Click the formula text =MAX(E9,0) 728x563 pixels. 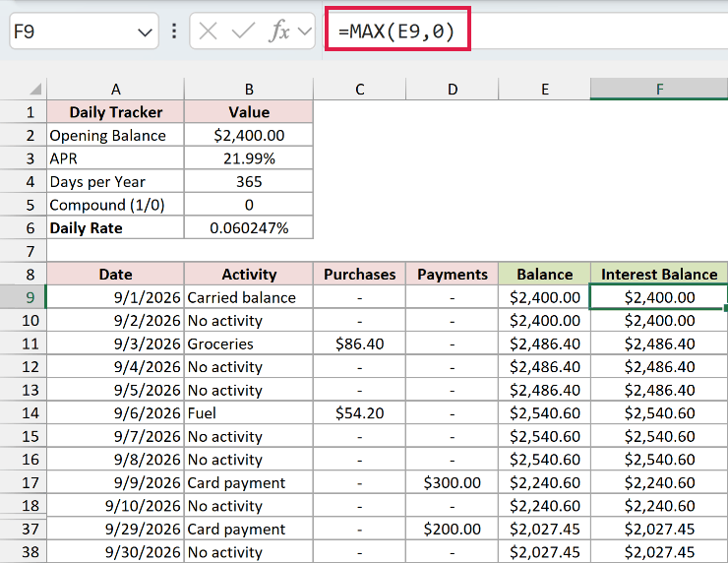tap(397, 31)
